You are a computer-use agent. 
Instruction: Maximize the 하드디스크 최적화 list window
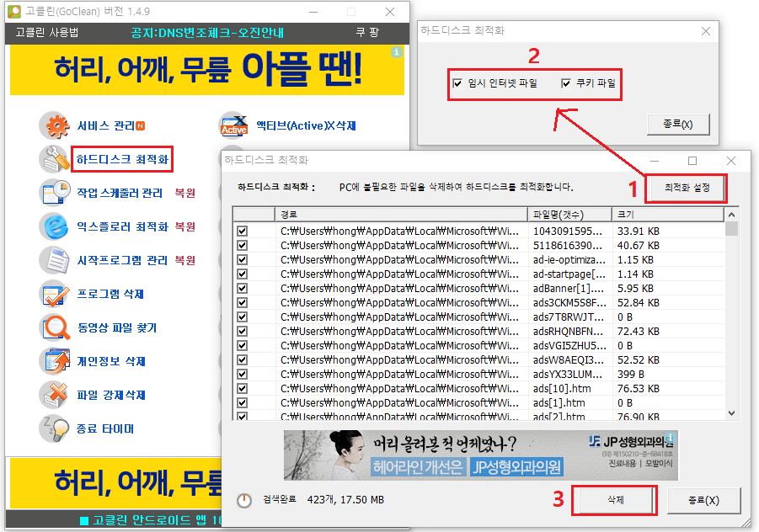coord(692,161)
